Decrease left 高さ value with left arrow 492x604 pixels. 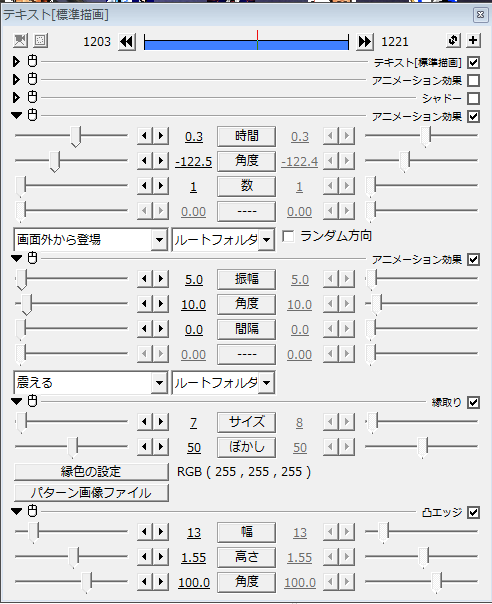pyautogui.click(x=144, y=557)
